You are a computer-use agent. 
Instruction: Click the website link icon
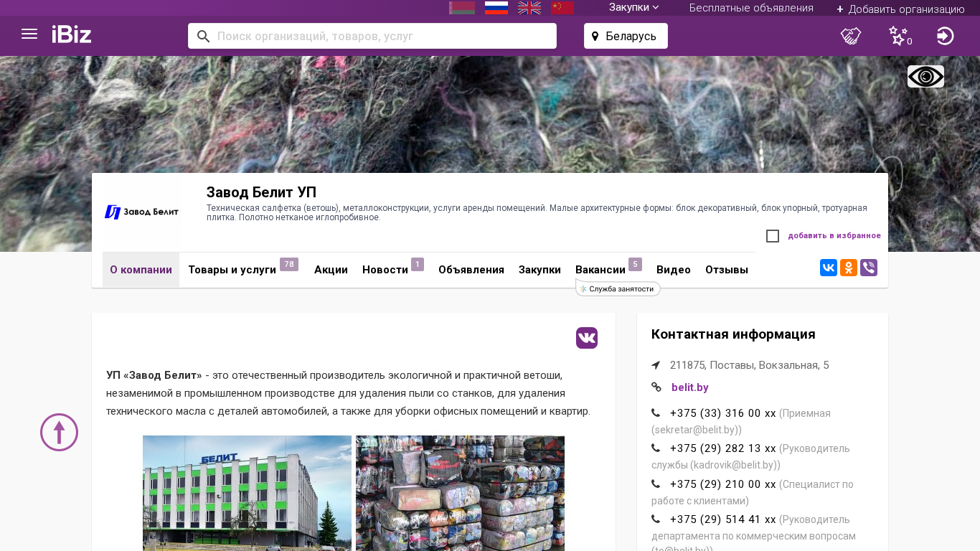656,387
